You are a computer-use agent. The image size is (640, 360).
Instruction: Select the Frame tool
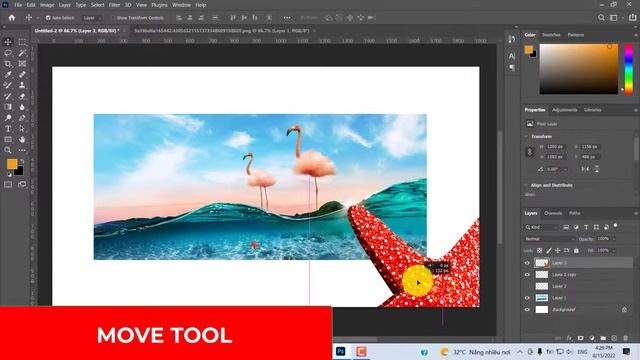coord(22,64)
